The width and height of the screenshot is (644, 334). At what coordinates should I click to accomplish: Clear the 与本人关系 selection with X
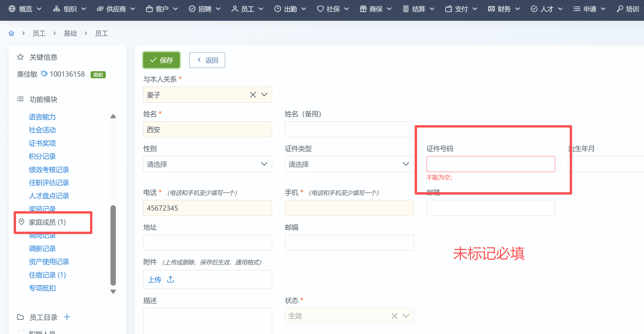coord(253,95)
